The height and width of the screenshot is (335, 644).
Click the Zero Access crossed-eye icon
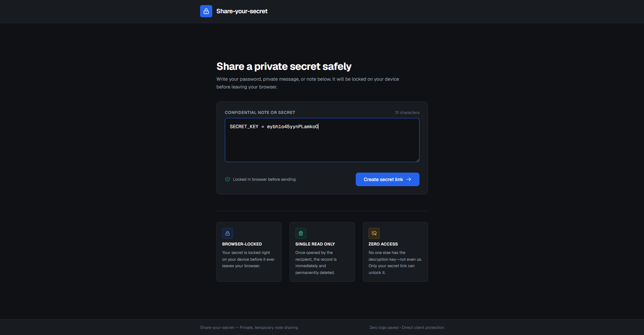pyautogui.click(x=374, y=233)
